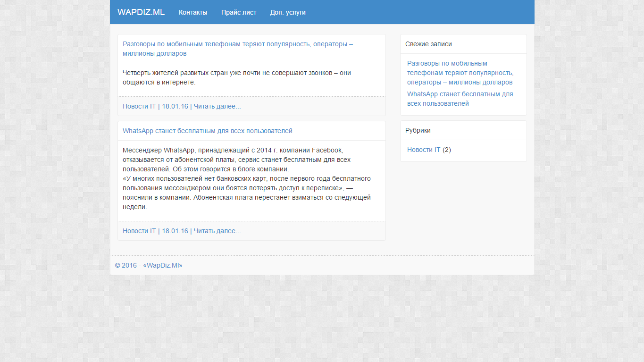Click the WAPDIZ.ML site logo
Image resolution: width=644 pixels, height=362 pixels.
[141, 12]
